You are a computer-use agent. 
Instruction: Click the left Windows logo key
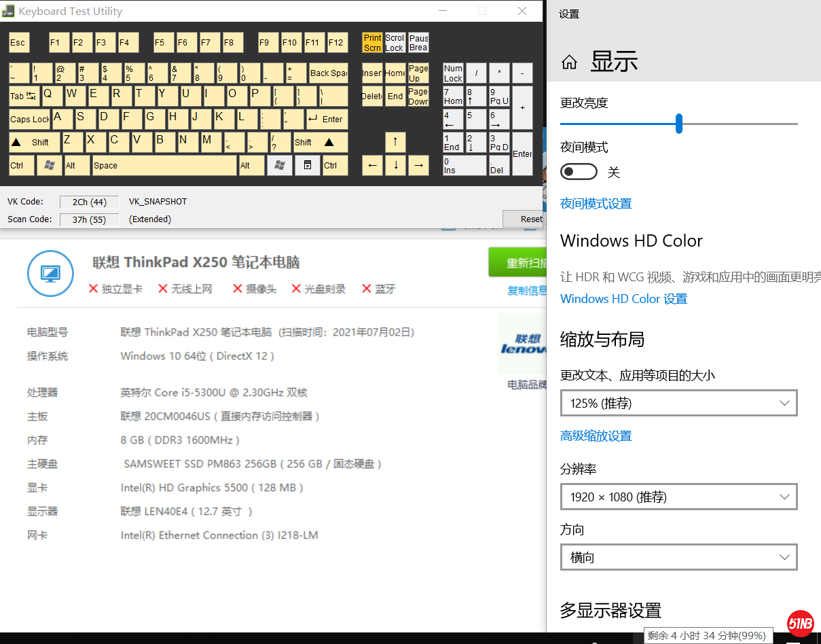48,165
